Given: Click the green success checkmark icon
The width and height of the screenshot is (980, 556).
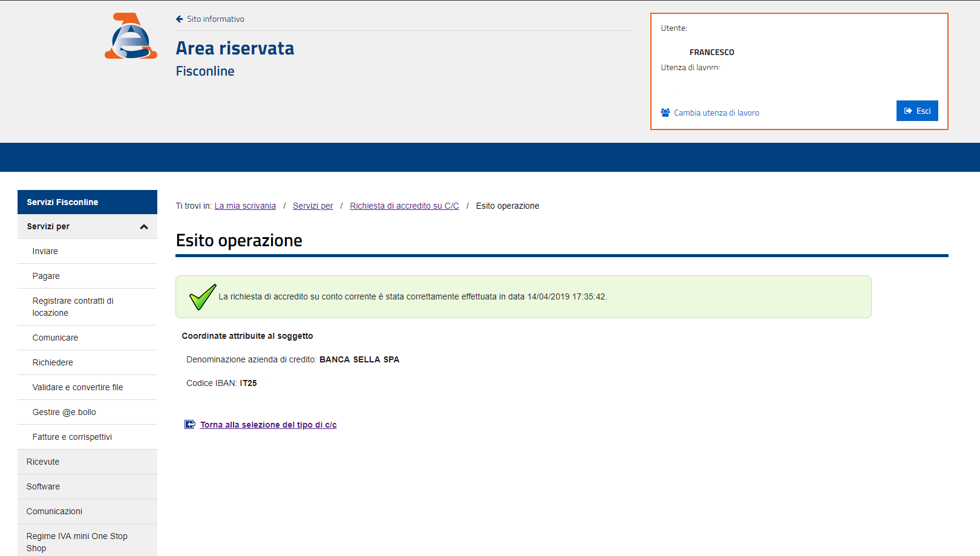Looking at the screenshot, I should point(203,296).
